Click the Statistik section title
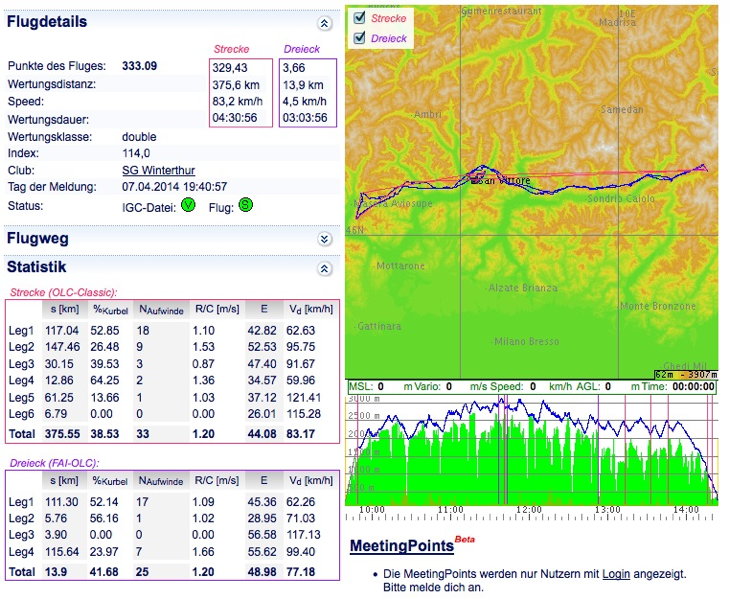The image size is (730, 600). [36, 267]
